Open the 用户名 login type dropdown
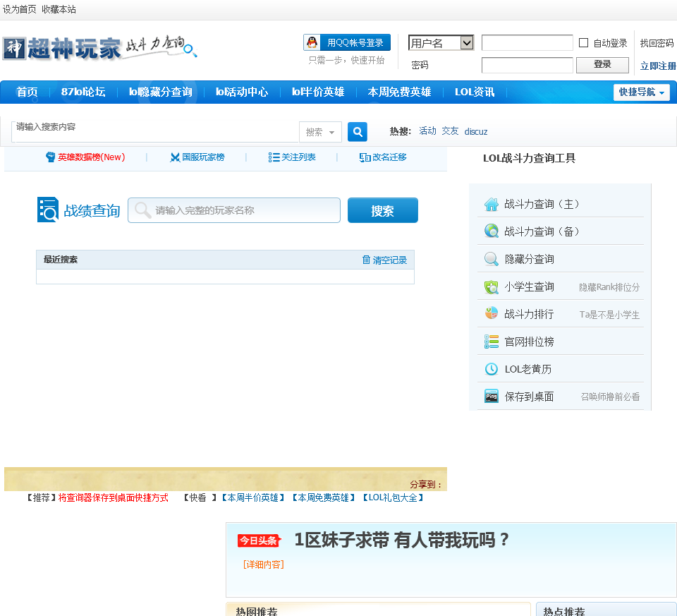Screen dimensions: 677x616 [441, 43]
